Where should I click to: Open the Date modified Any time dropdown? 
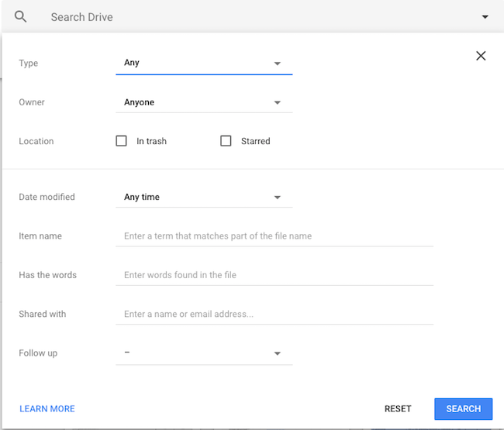pos(204,197)
